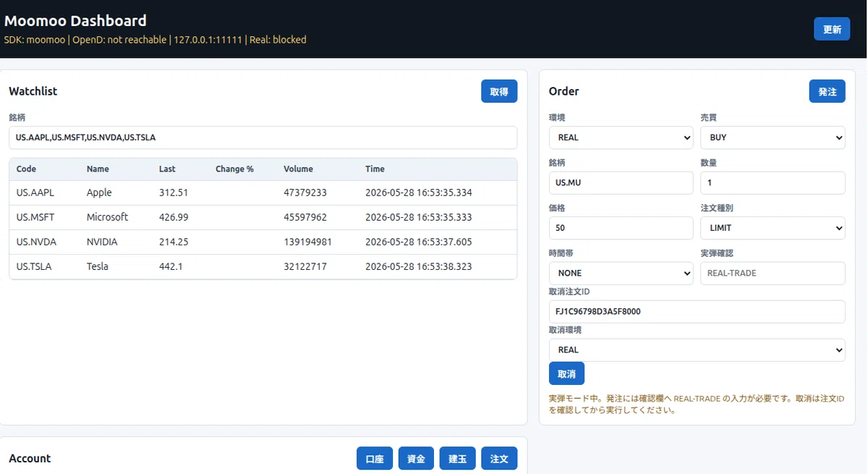Click the 取消 cancel order button

click(x=566, y=373)
